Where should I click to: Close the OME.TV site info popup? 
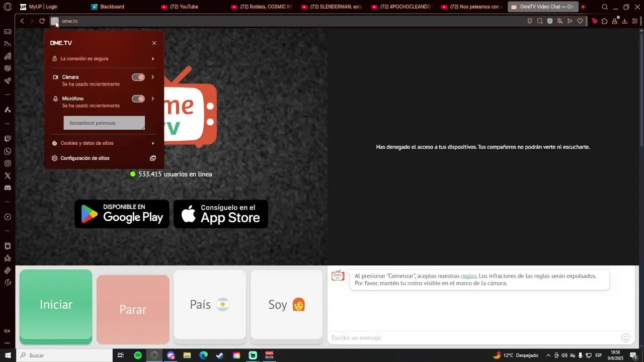coord(154,43)
